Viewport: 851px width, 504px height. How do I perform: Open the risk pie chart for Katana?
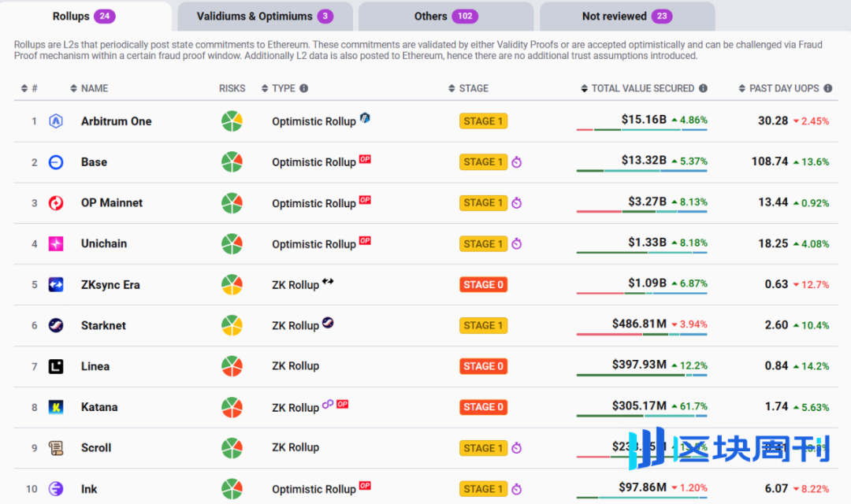point(232,407)
